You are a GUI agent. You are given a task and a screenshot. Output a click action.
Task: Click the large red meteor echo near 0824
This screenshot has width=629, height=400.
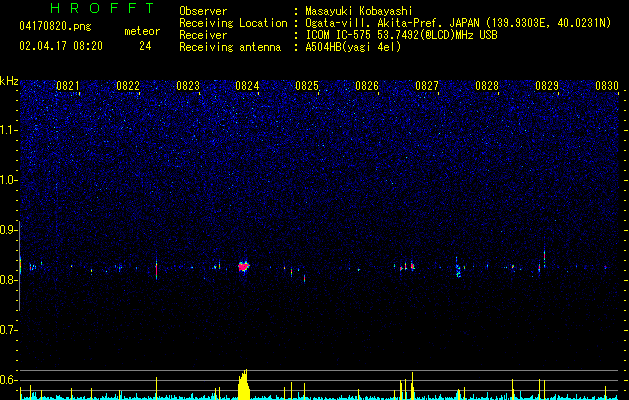click(243, 266)
